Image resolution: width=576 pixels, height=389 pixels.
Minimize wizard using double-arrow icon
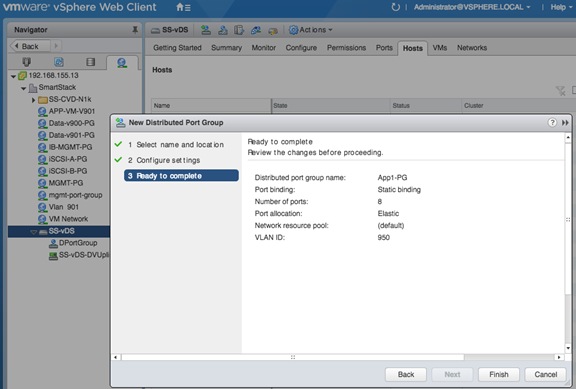click(x=565, y=123)
